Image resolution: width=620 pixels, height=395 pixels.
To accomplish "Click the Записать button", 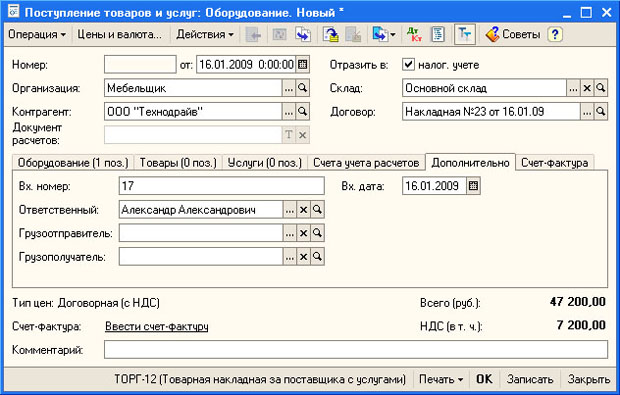I will click(x=530, y=379).
